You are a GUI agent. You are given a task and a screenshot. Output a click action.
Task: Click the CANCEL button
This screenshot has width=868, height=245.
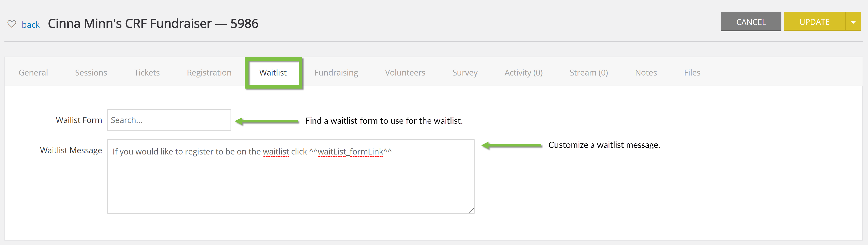pos(751,22)
